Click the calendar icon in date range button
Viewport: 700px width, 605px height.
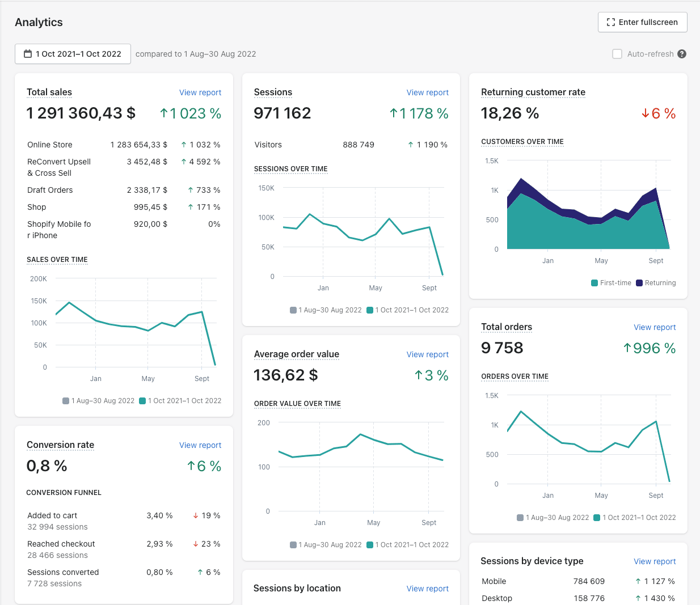coord(27,54)
